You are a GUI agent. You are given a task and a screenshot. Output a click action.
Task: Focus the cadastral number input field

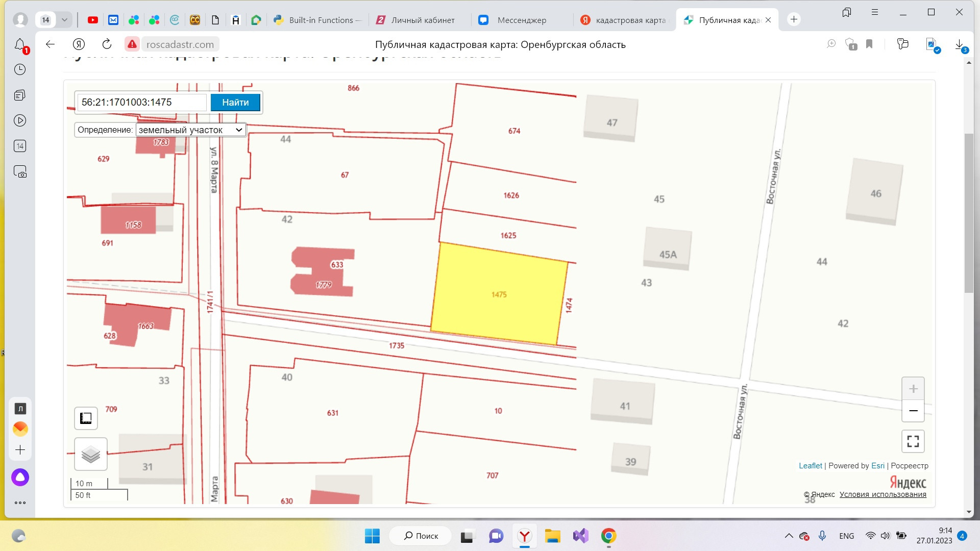(x=142, y=103)
